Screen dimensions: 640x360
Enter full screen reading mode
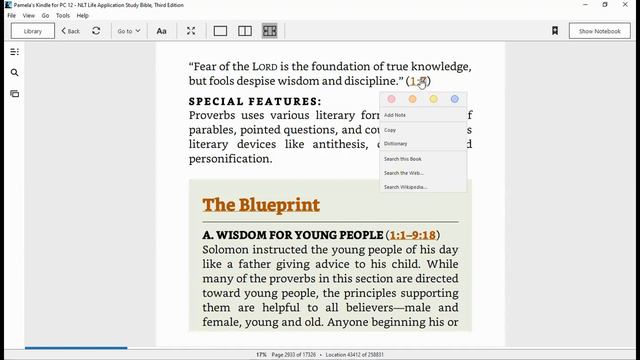[191, 31]
